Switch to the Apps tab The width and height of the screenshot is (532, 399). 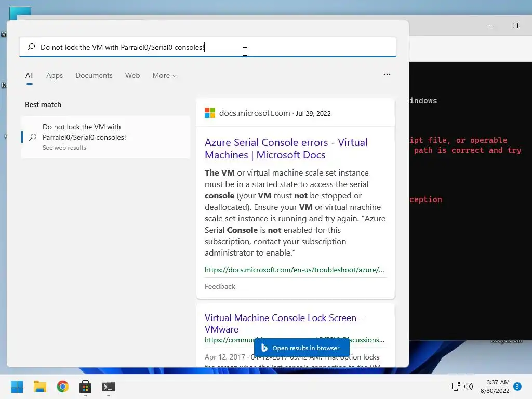pyautogui.click(x=55, y=75)
